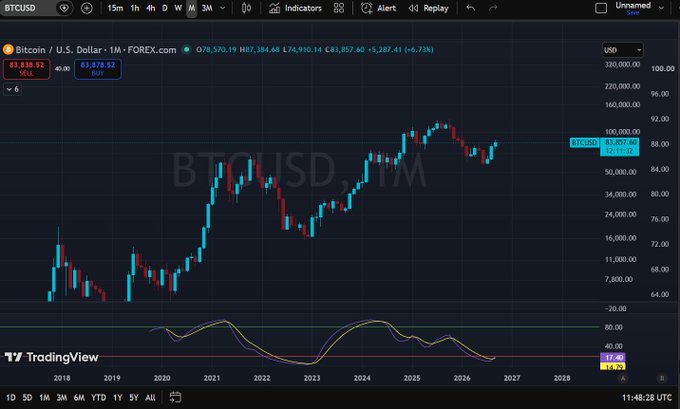Click Save under the Unnamed layout
This screenshot has width=680, height=409.
(x=633, y=13)
